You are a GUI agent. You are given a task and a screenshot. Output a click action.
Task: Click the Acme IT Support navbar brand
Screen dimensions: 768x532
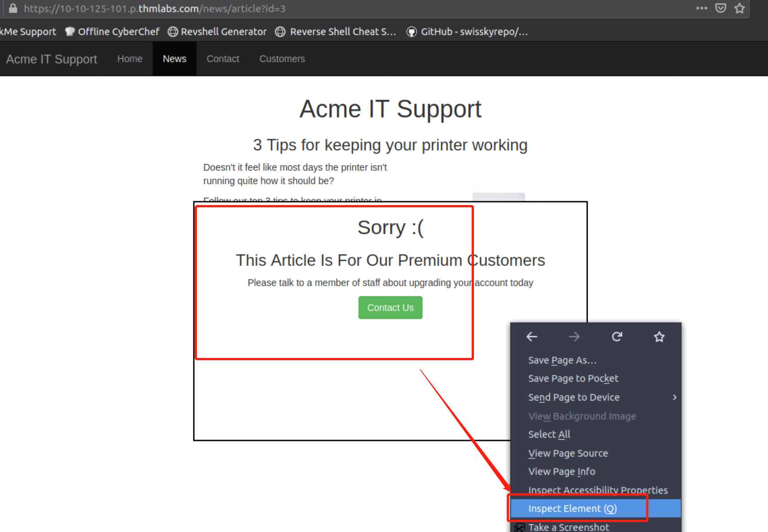(x=52, y=59)
